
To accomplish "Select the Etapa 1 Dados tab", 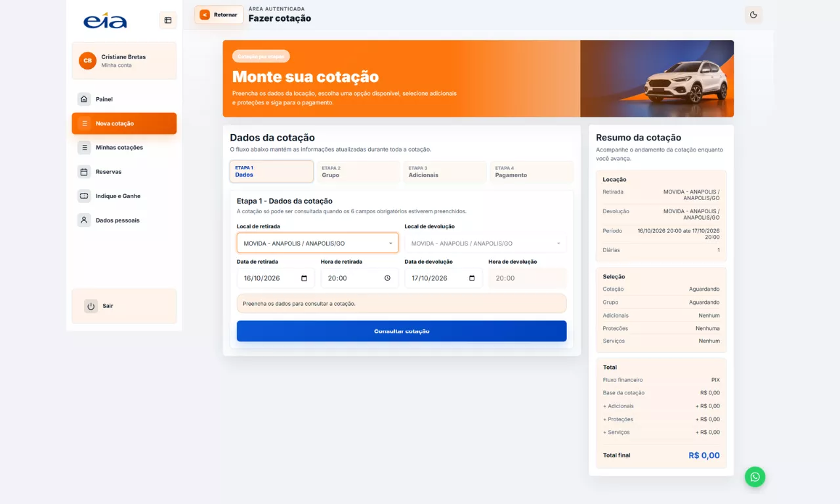I will (x=272, y=172).
